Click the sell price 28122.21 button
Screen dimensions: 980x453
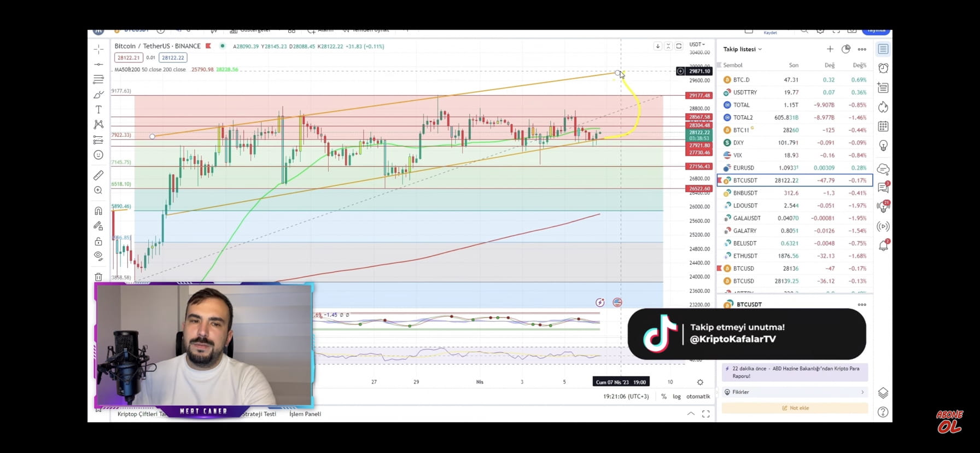point(129,57)
